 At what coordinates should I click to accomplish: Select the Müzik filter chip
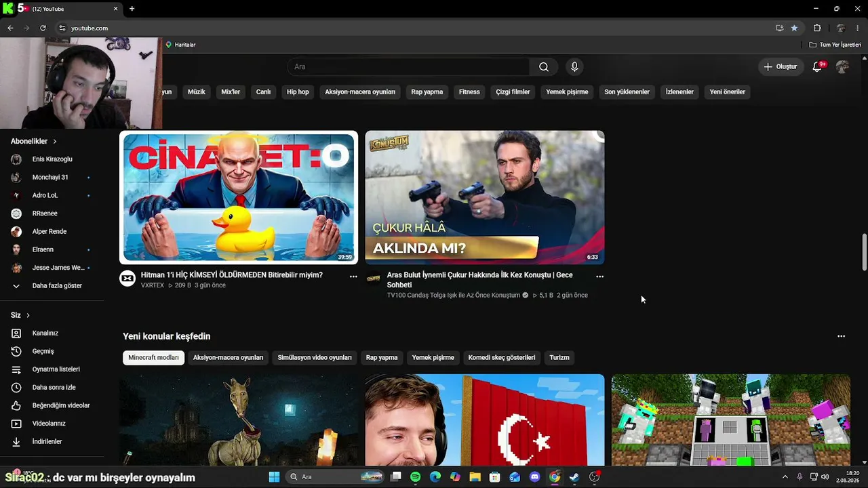(x=196, y=91)
